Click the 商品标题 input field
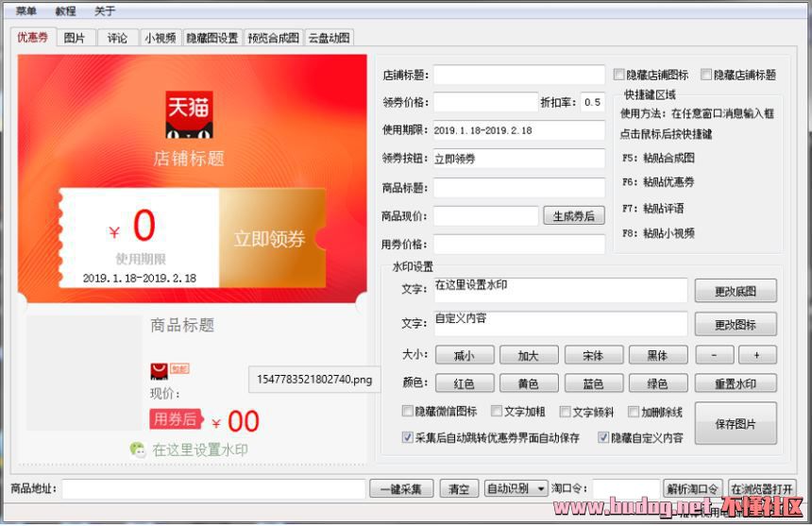The height and width of the screenshot is (526, 812). click(x=519, y=187)
